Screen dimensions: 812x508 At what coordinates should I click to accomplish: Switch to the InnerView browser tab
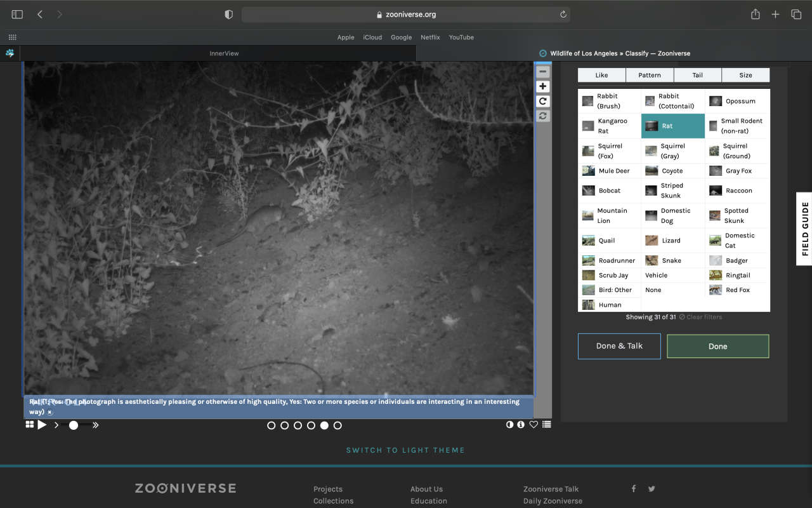pos(224,53)
